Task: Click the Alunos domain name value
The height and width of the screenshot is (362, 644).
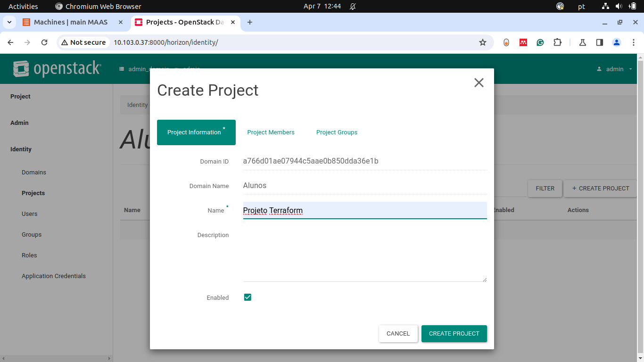Action: pyautogui.click(x=255, y=185)
